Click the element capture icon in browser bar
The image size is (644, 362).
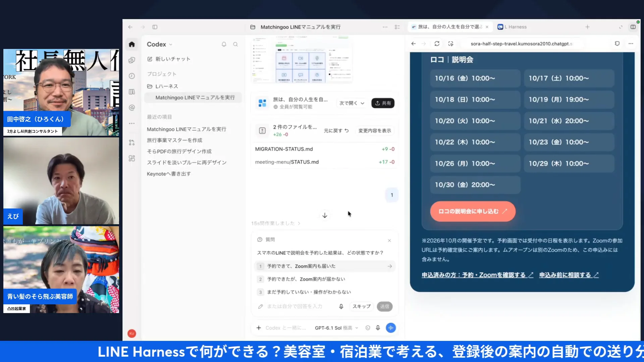coord(450,44)
